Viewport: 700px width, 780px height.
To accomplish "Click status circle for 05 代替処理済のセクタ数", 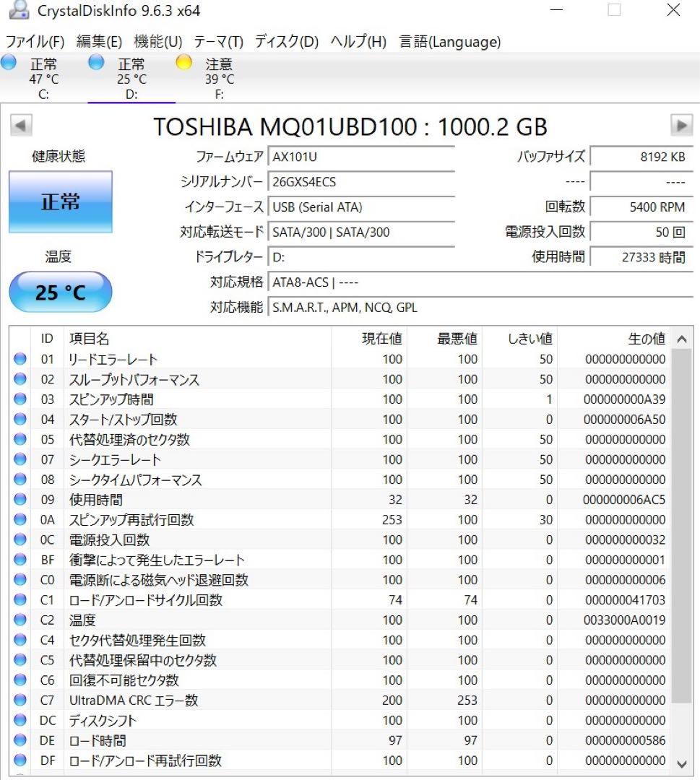I will pyautogui.click(x=20, y=439).
